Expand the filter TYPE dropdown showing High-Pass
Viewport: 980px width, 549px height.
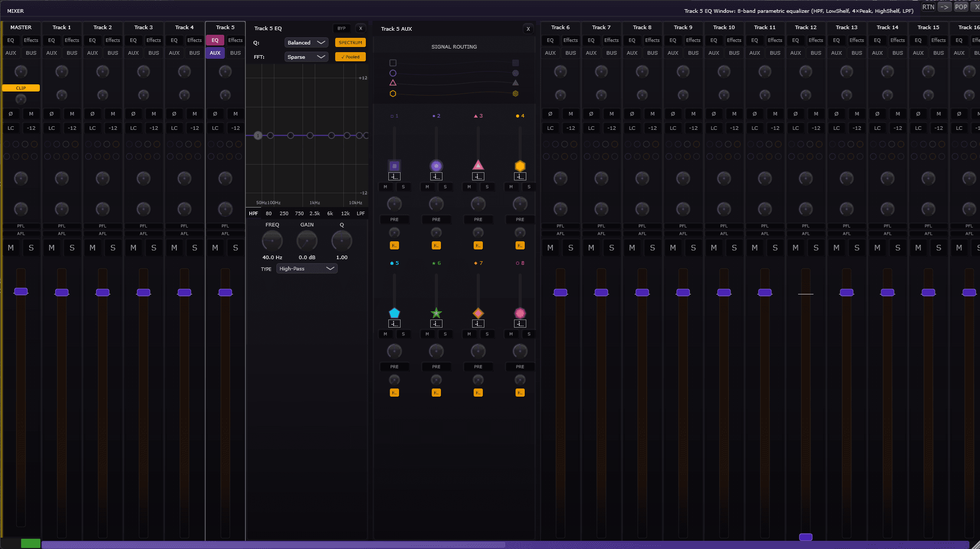coord(307,268)
